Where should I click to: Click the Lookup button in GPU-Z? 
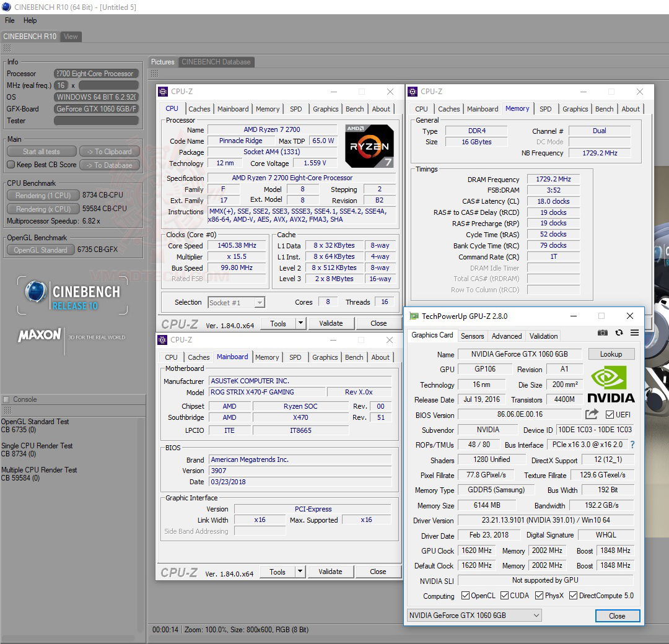pos(611,354)
